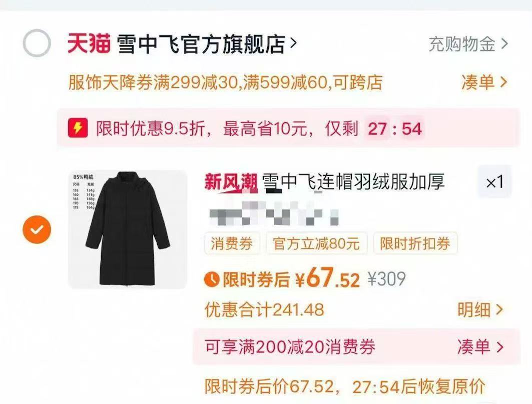Viewport: 532px width, 404px height.
Task: Open the black down jacket thumbnail
Action: [x=128, y=229]
